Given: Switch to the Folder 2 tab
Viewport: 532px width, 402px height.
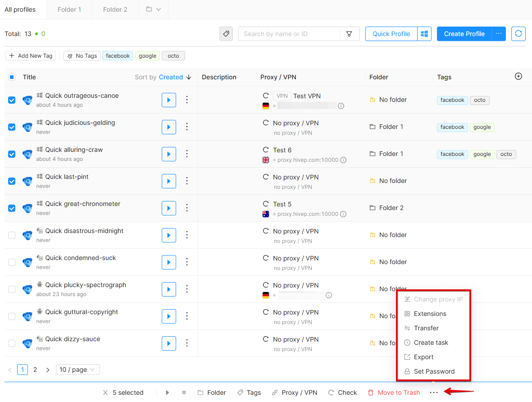Looking at the screenshot, I should tap(115, 9).
